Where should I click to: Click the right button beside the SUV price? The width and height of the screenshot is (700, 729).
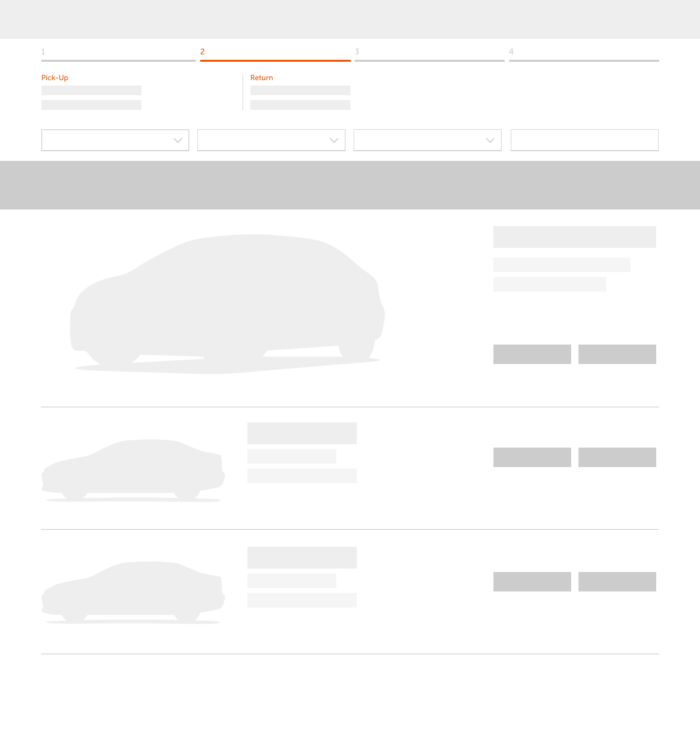617,354
